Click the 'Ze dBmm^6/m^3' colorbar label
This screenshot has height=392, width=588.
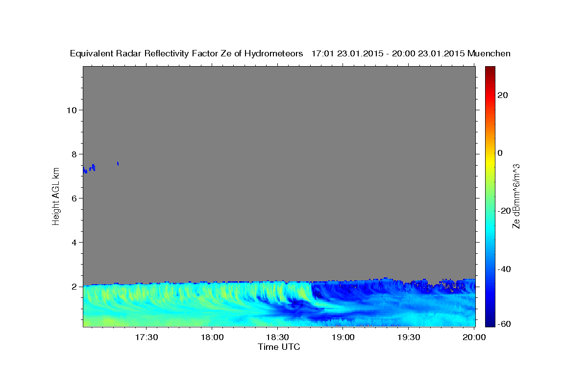pyautogui.click(x=515, y=196)
